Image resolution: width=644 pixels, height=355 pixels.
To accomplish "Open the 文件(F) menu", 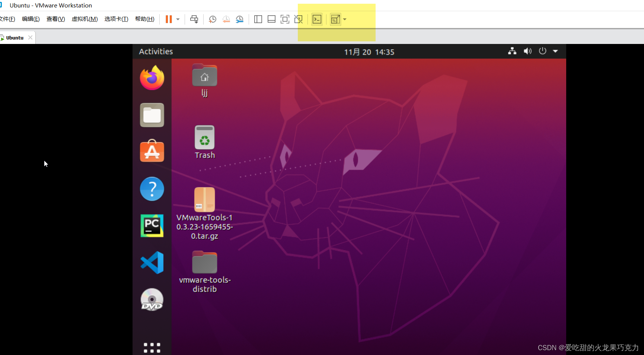I will (x=7, y=19).
